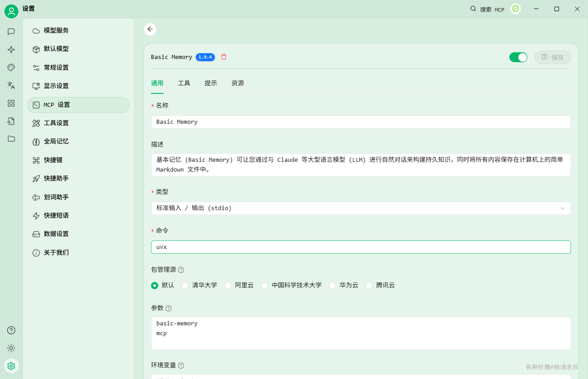This screenshot has height=379, width=588.
Task: Open 显示设置 page
Action: (78, 86)
